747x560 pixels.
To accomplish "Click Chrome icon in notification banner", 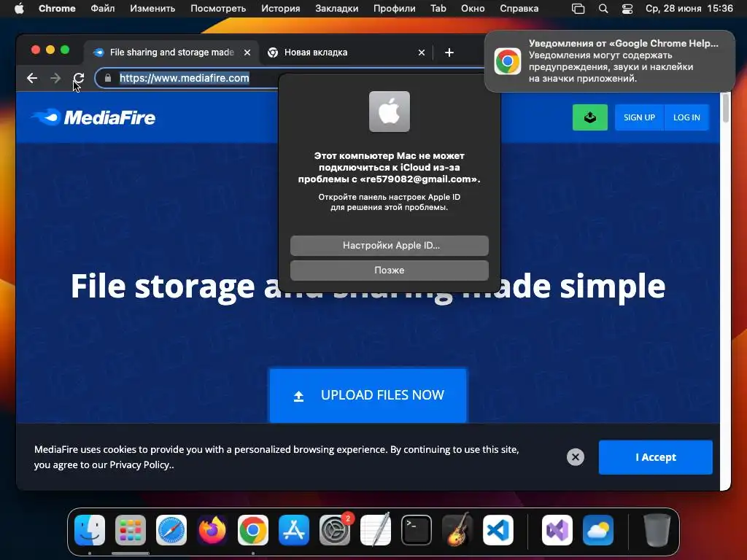I will coord(508,61).
